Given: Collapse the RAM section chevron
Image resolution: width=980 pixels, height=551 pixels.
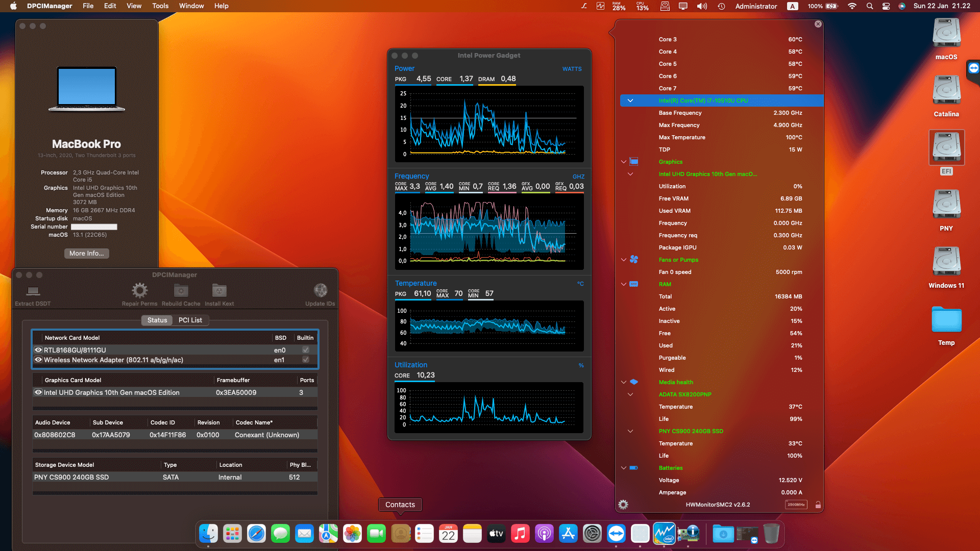Looking at the screenshot, I should point(623,284).
